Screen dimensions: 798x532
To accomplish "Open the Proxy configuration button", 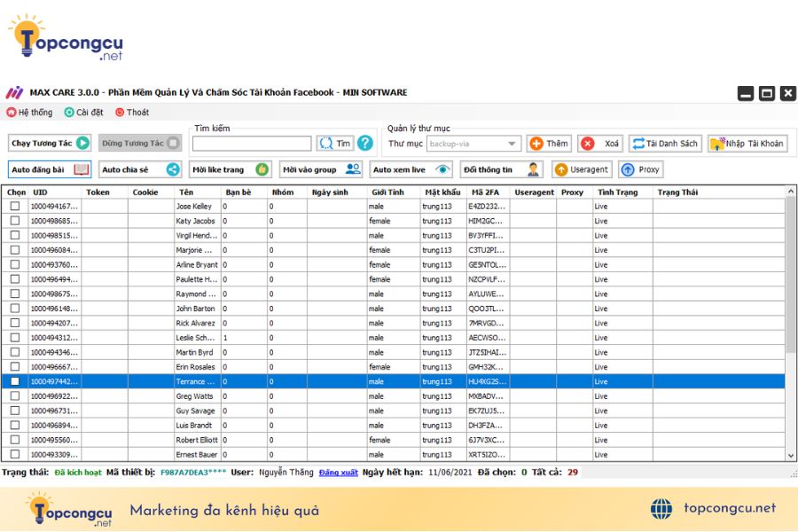I will (x=641, y=169).
